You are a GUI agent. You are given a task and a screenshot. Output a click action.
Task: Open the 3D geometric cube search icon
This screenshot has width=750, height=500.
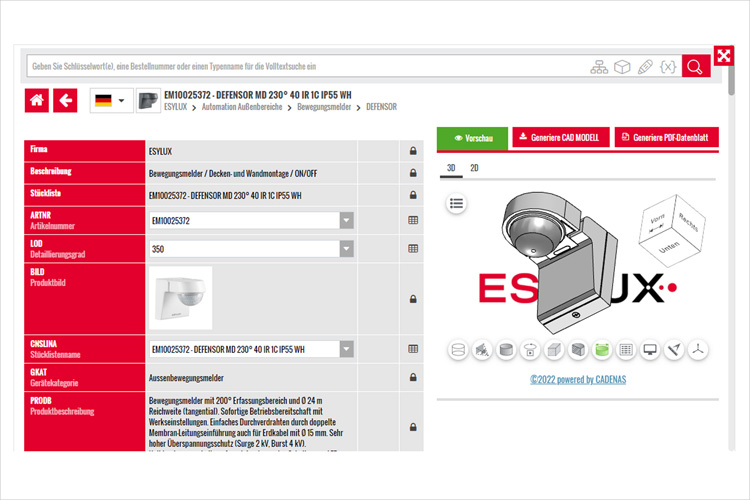pyautogui.click(x=622, y=67)
